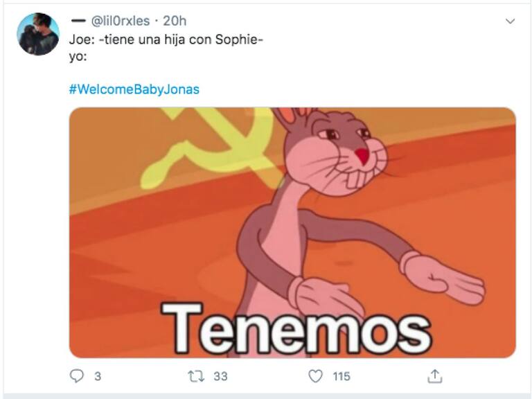
Task: Open the share options upload icon
Action: click(x=434, y=376)
